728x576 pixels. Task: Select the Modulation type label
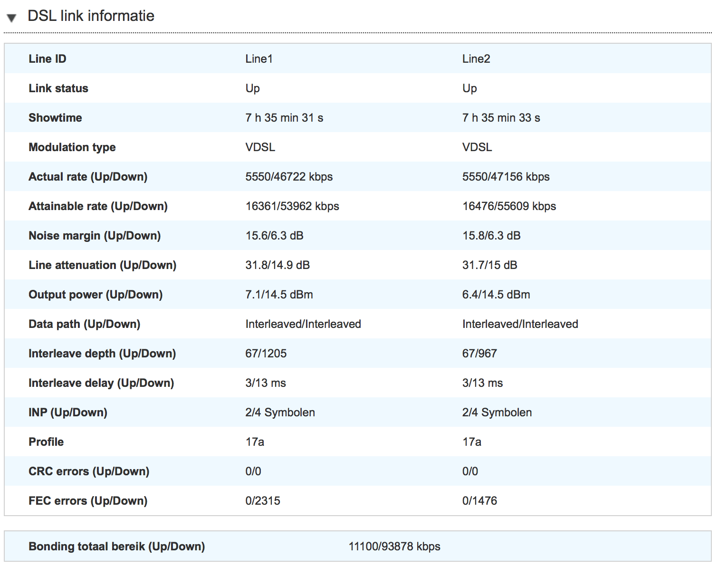tap(72, 147)
